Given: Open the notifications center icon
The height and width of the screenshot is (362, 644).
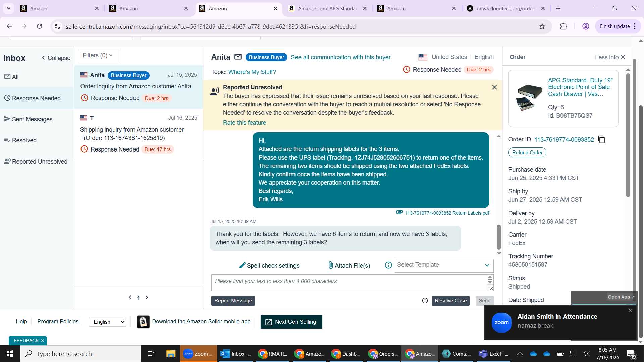Looking at the screenshot, I should click(x=631, y=354).
